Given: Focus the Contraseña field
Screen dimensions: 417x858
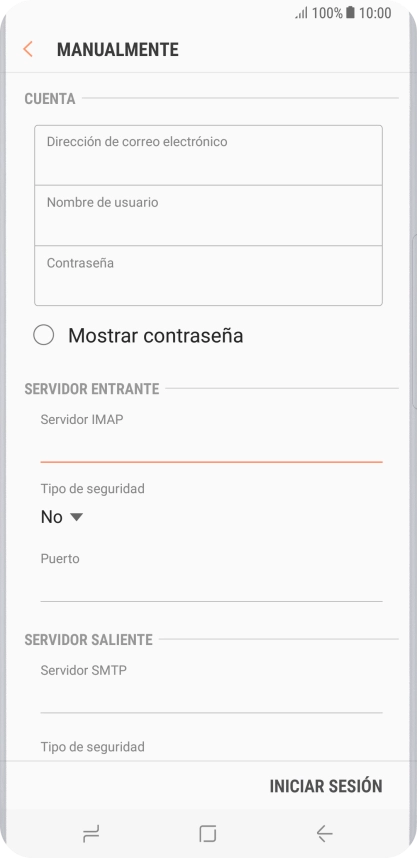Looking at the screenshot, I should click(x=208, y=276).
